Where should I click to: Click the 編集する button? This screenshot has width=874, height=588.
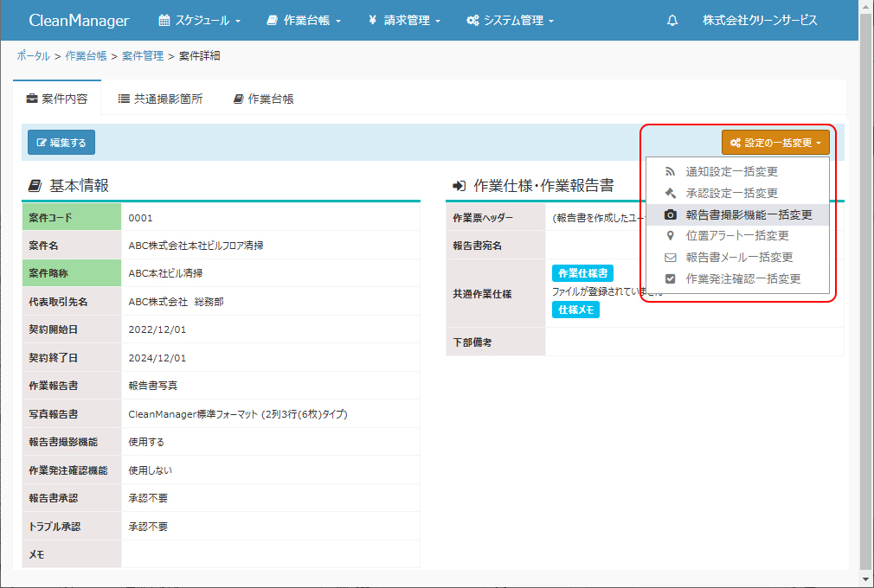tap(61, 143)
